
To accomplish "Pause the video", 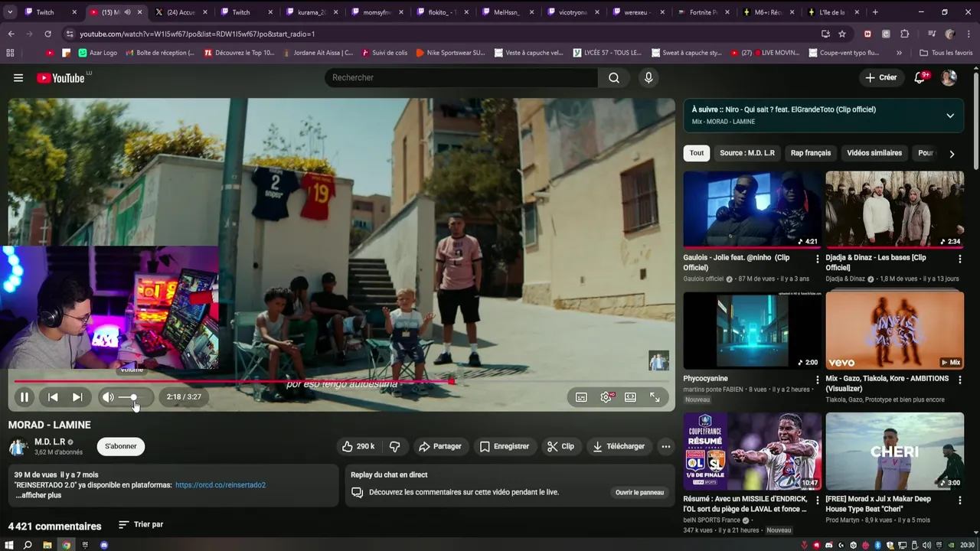I will click(x=24, y=397).
